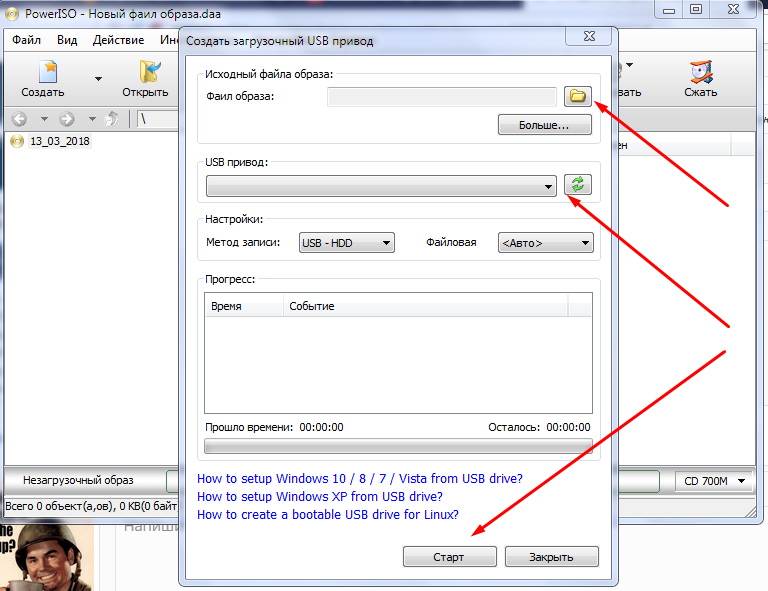Viewport: 768px width, 591px height.
Task: Minimize the PowerISO main window
Action: point(669,9)
